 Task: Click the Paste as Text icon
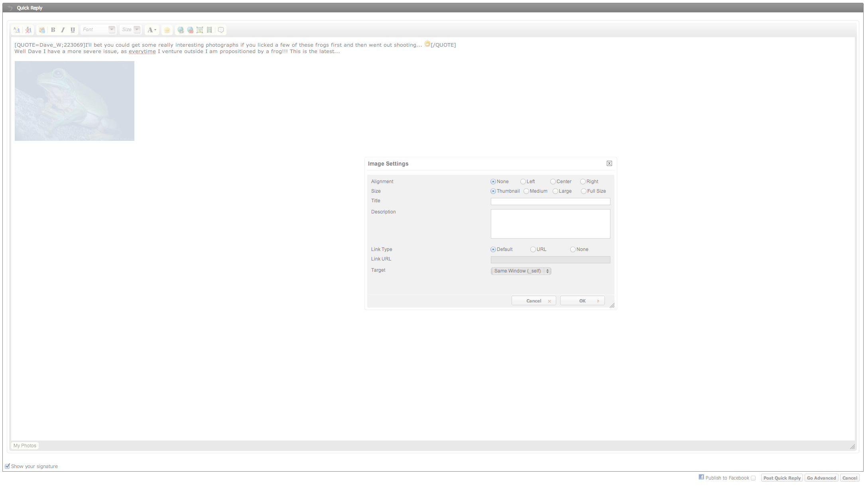click(42, 30)
